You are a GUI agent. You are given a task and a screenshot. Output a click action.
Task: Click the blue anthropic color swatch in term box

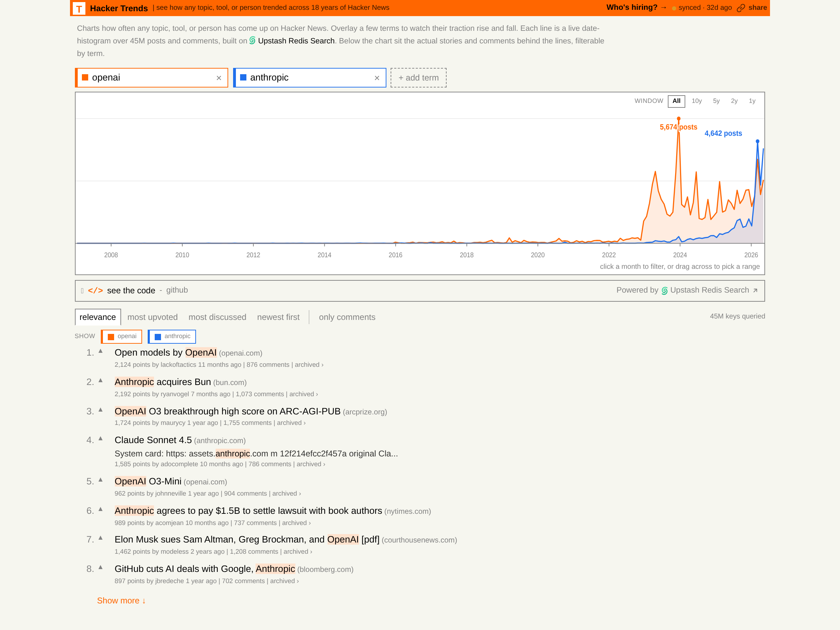click(x=243, y=77)
